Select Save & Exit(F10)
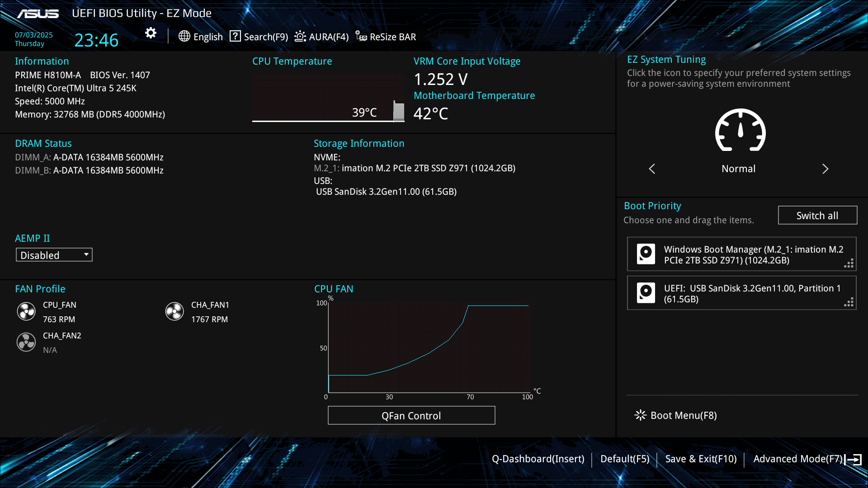Image resolution: width=868 pixels, height=488 pixels. pyautogui.click(x=701, y=459)
